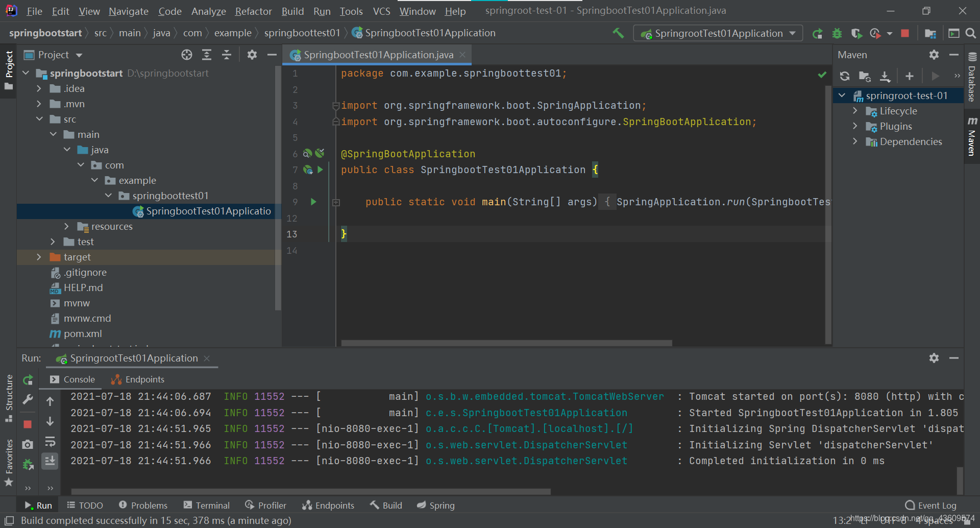
Task: Collapse the src folder
Action: pos(39,119)
